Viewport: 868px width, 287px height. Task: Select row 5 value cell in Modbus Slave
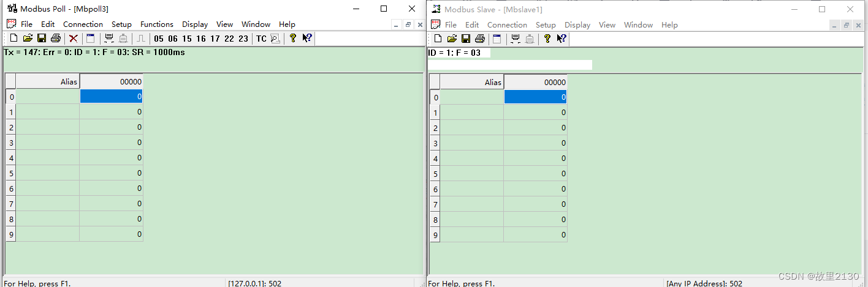point(535,174)
